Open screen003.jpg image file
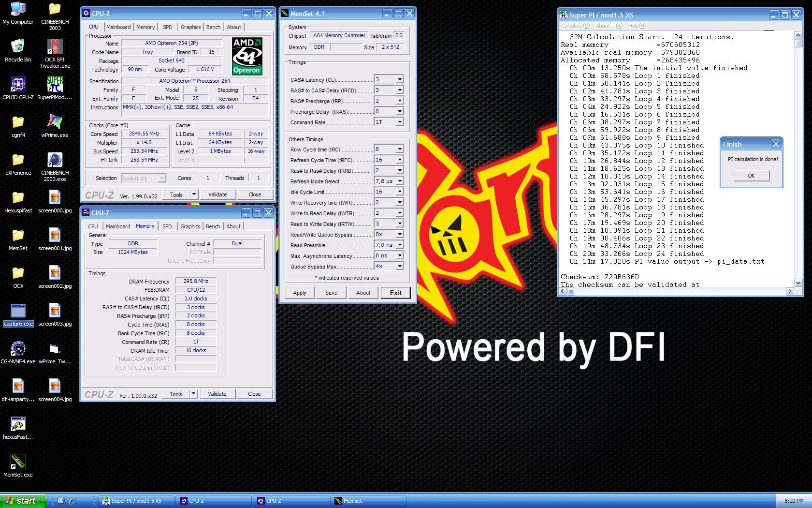The image size is (812, 508). click(55, 314)
